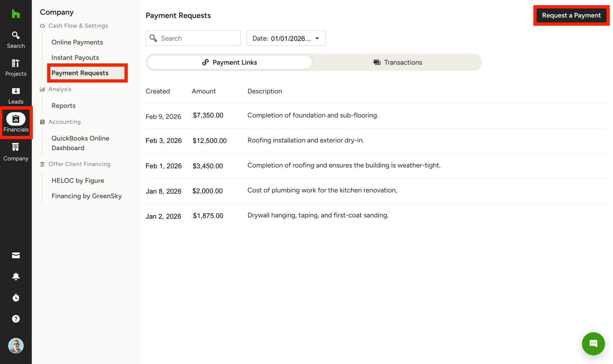Select the Feb 1, 2026 row date
Viewport: 613px width, 364px height.
[x=163, y=166]
